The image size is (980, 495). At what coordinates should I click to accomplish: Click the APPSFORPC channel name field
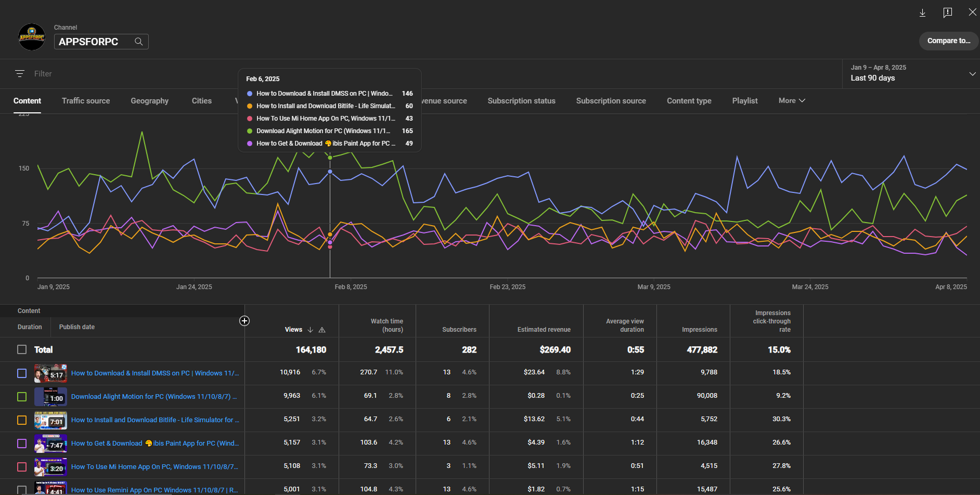tap(101, 42)
